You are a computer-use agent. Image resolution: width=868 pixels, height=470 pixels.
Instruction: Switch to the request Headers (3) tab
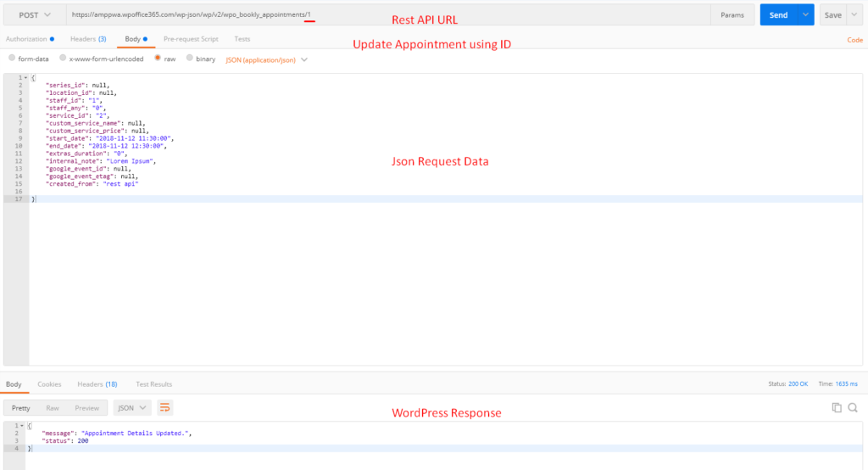coord(88,39)
